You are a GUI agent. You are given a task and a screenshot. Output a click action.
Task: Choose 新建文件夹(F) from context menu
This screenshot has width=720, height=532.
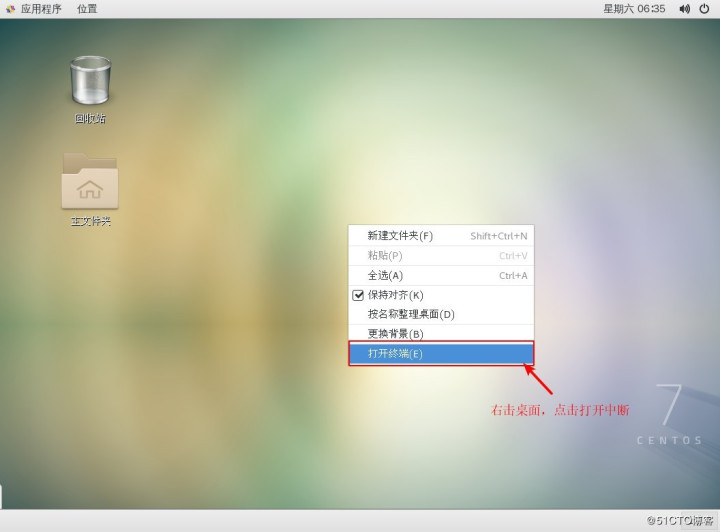click(441, 236)
